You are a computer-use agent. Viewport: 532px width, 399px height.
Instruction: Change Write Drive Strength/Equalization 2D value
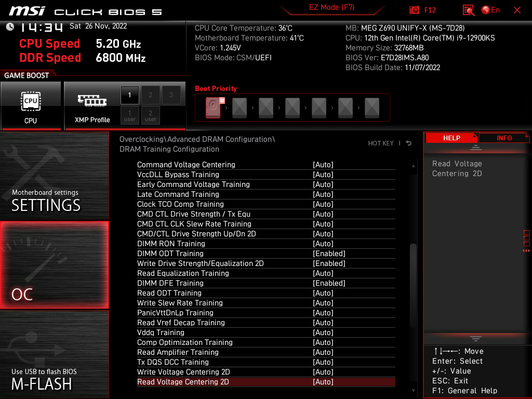(329, 263)
